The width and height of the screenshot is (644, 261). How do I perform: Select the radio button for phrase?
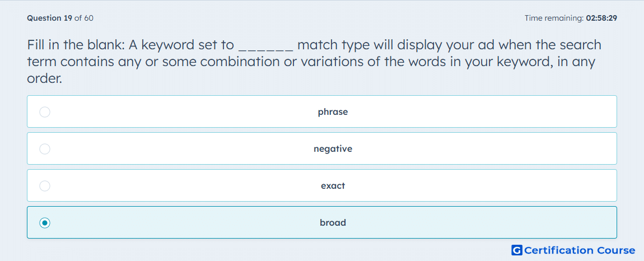(45, 112)
